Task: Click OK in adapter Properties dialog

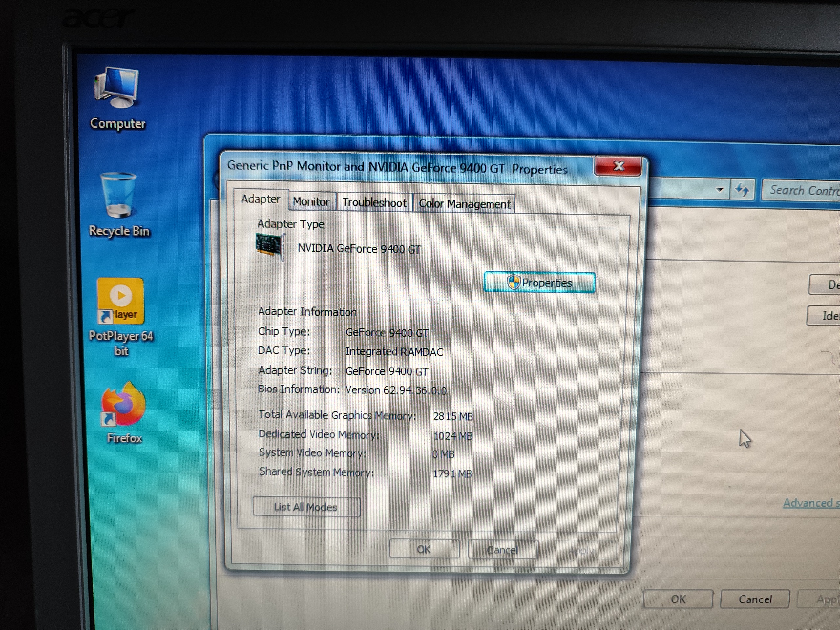Action: point(424,549)
